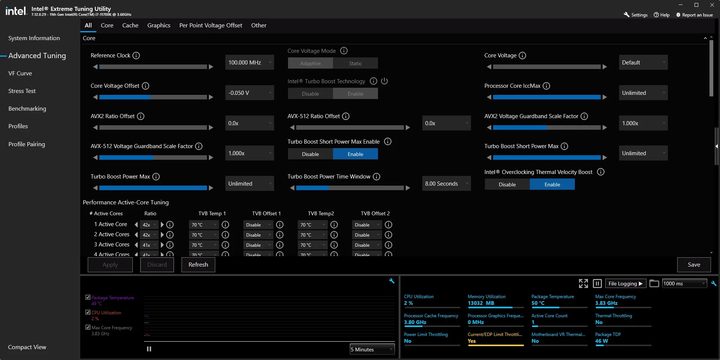Increase the 1 Active Core ratio arrow
Screen dimensions: 720x360
[162, 225]
